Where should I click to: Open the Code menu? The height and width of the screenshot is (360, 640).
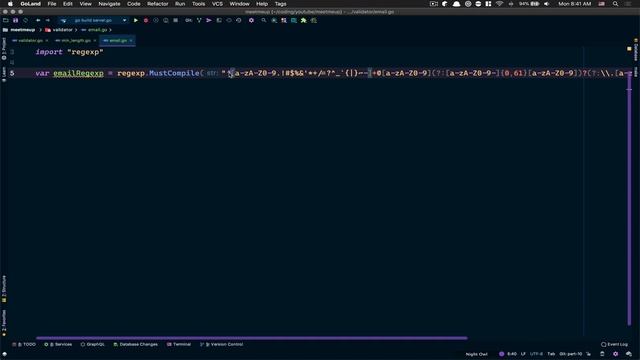pyautogui.click(x=133, y=4)
